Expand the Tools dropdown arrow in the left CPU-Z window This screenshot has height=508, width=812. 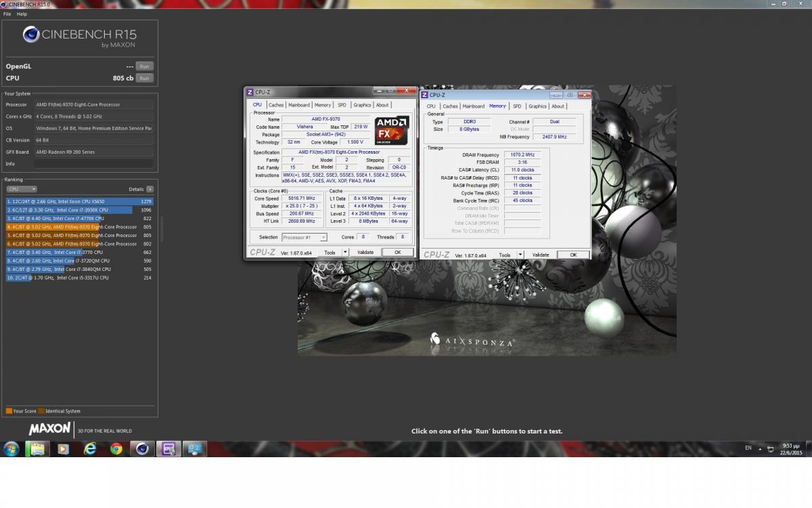pyautogui.click(x=345, y=253)
